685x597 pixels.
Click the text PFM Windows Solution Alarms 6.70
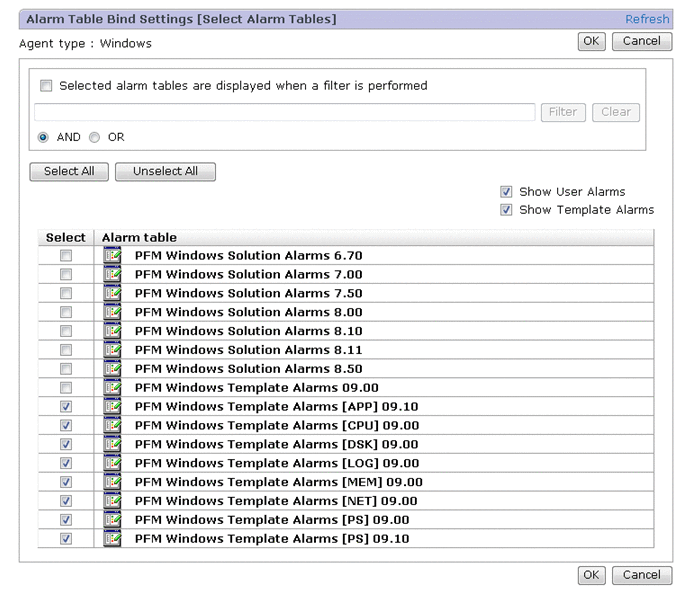249,255
